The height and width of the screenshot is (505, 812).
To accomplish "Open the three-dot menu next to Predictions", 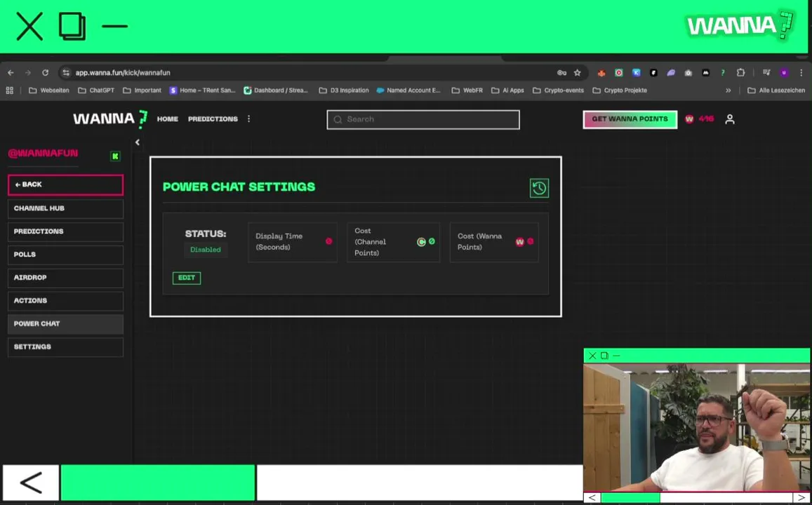I will [x=248, y=119].
